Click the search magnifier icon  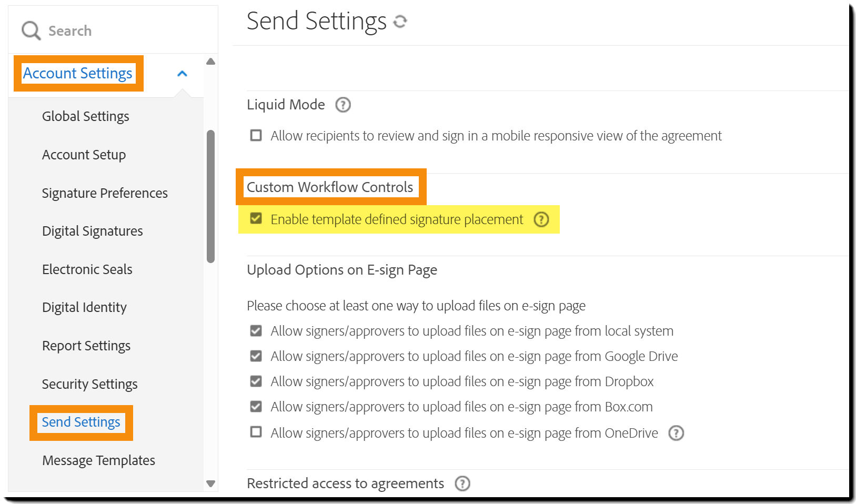(30, 31)
